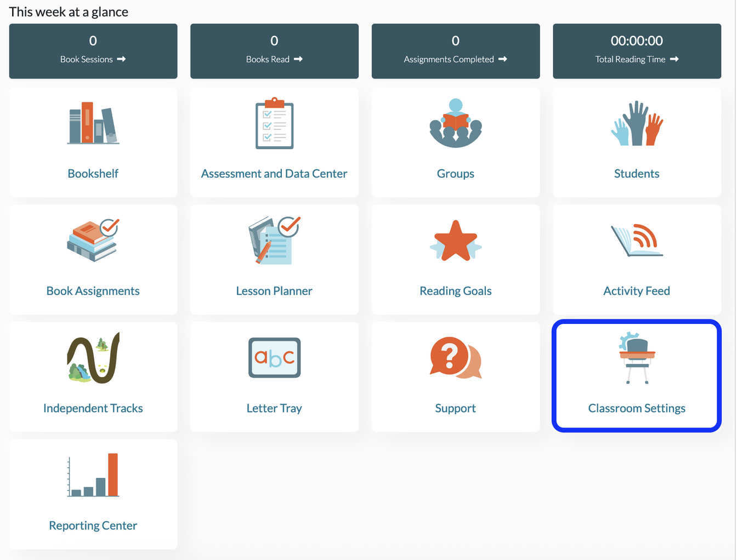Open the Reporting Center label
Image resolution: width=737 pixels, height=560 pixels.
pyautogui.click(x=93, y=525)
